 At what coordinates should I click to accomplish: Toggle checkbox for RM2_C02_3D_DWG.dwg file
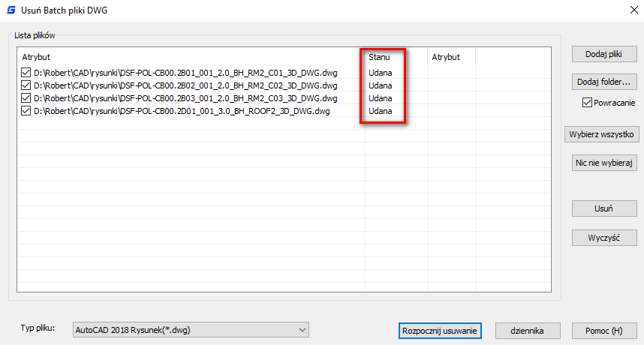tap(26, 85)
